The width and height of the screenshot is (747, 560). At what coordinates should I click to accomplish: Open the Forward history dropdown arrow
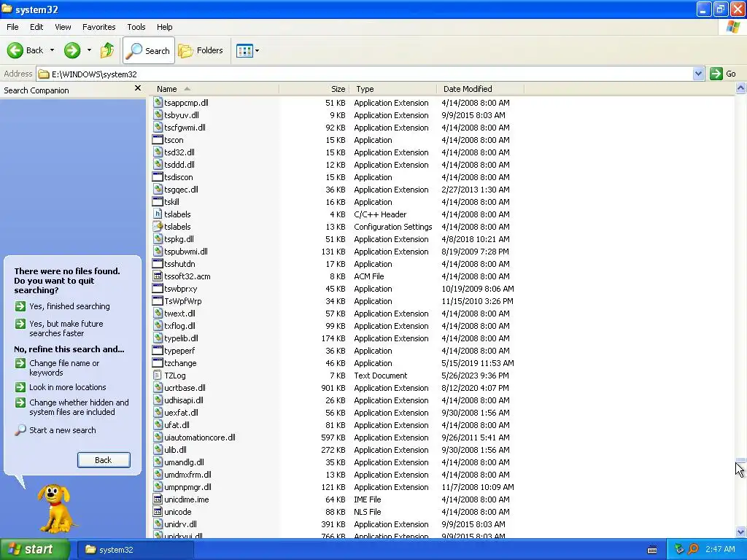[89, 50]
